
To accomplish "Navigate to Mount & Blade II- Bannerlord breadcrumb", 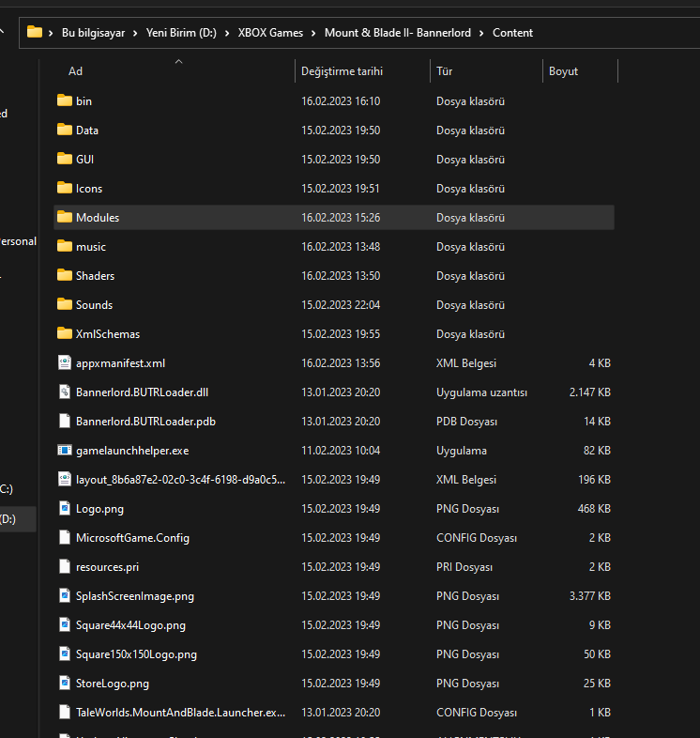I will click(x=398, y=33).
